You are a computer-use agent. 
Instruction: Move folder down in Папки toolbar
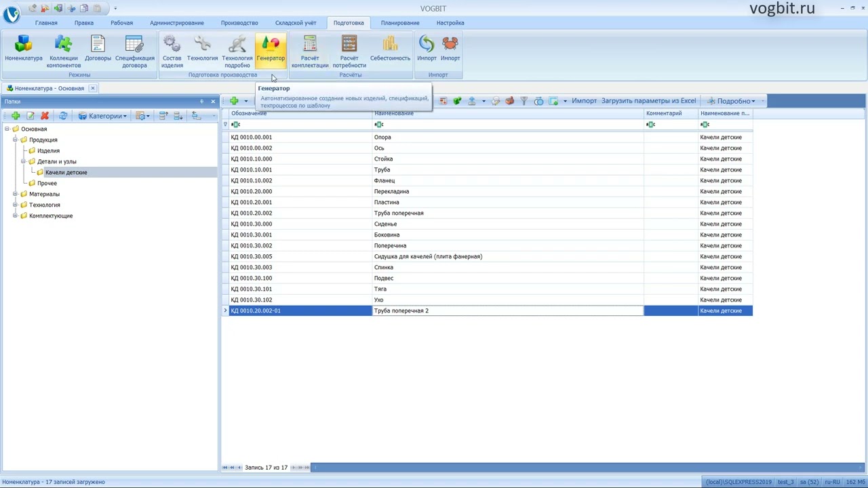(178, 116)
